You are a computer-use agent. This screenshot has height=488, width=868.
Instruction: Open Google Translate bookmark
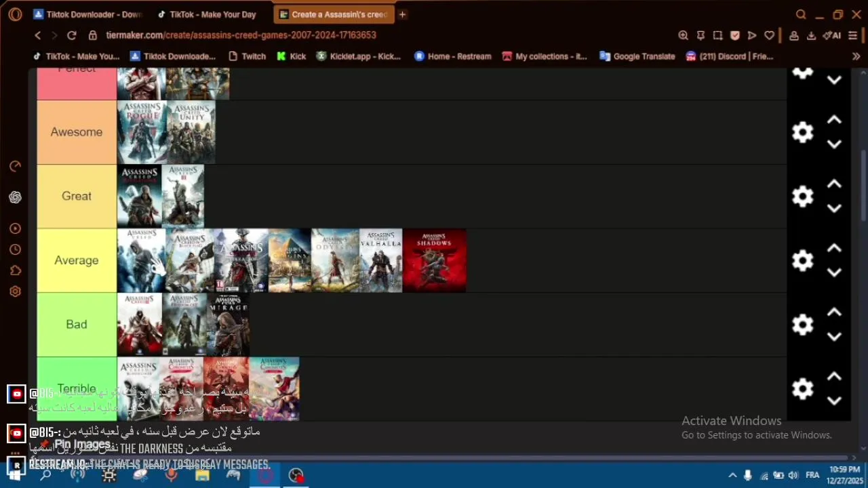pyautogui.click(x=637, y=56)
